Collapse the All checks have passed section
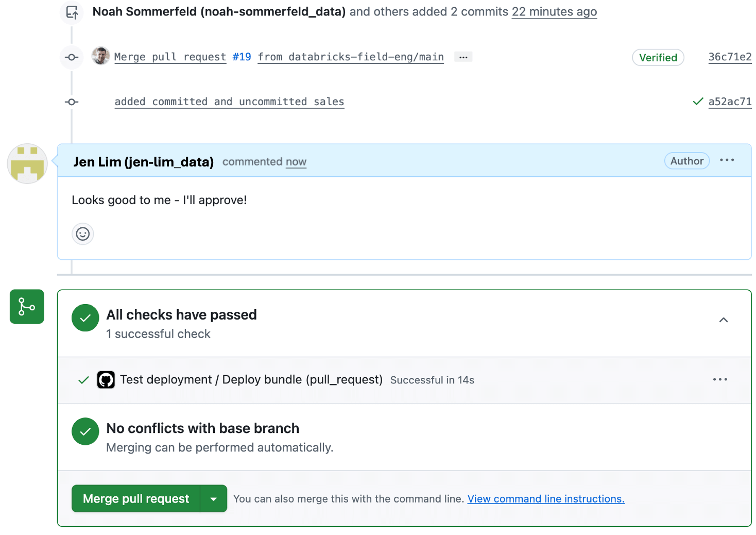This screenshot has width=756, height=535. 723,320
